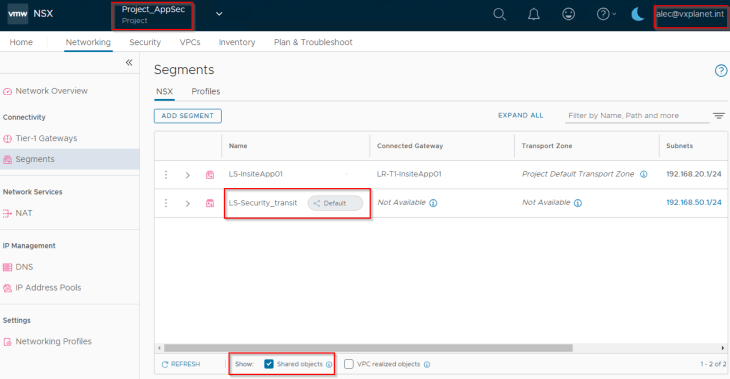Click the Default shared badge
The height and width of the screenshot is (379, 730).
coord(335,203)
